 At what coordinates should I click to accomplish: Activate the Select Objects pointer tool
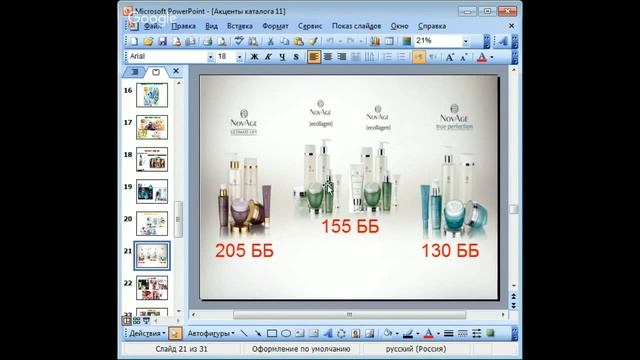pyautogui.click(x=175, y=333)
